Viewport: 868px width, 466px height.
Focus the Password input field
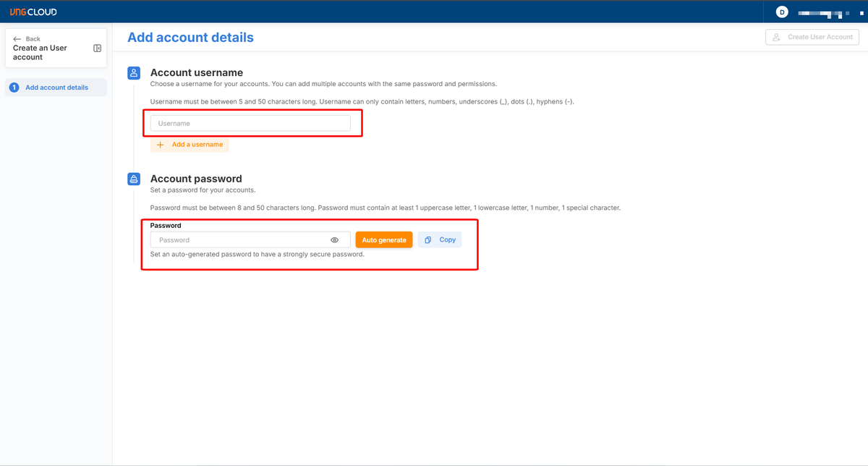[x=239, y=240]
